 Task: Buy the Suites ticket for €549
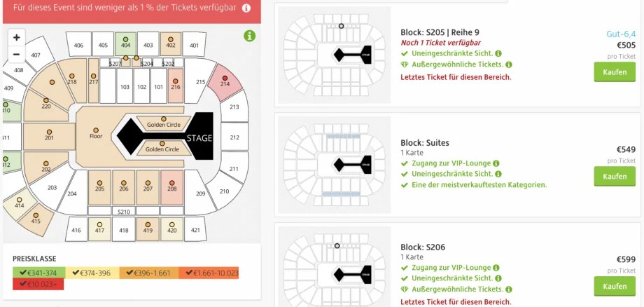pyautogui.click(x=615, y=177)
